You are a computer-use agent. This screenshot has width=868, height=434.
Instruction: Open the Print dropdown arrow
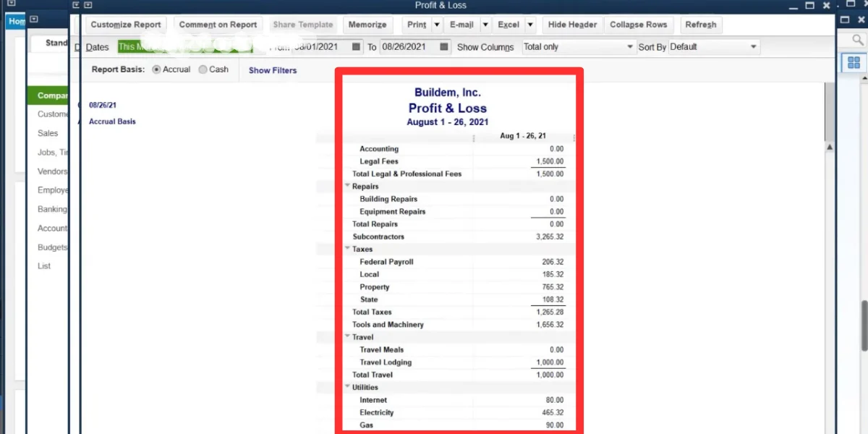click(437, 25)
